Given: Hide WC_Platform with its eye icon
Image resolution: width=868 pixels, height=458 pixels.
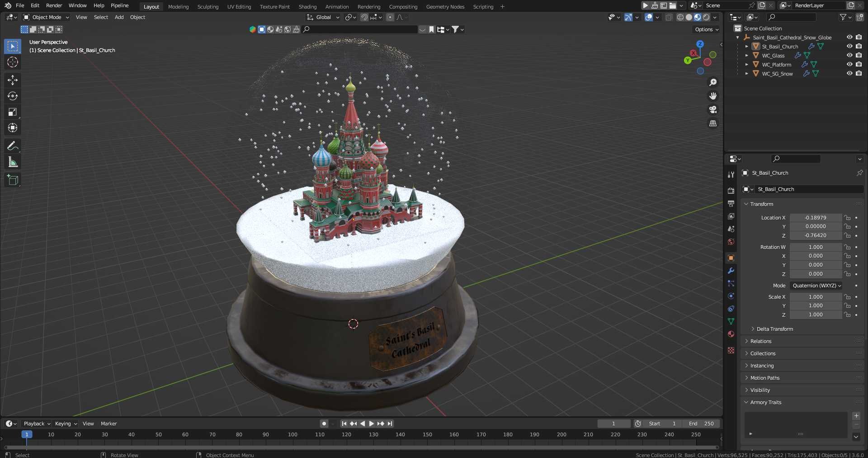Looking at the screenshot, I should pyautogui.click(x=849, y=64).
